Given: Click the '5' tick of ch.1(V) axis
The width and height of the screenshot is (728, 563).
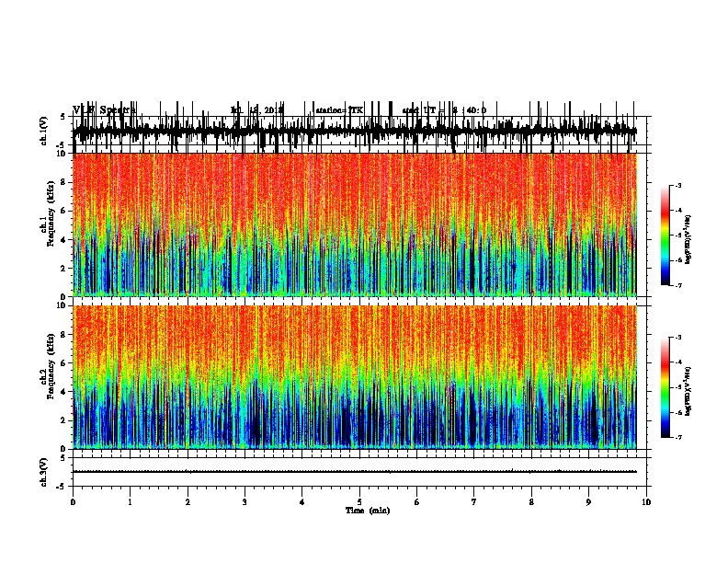Looking at the screenshot, I should click(63, 117).
